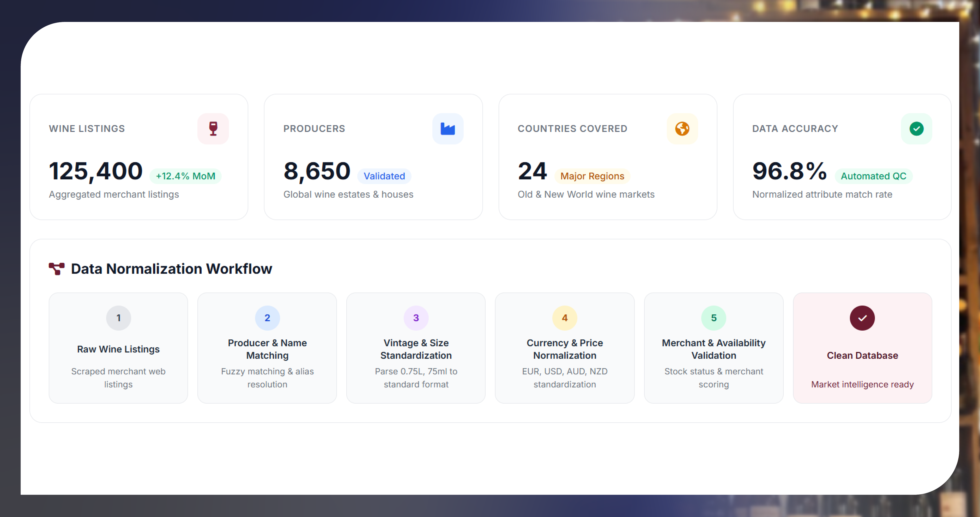Click the Major Regions badge
This screenshot has width=980, height=517.
[x=592, y=176]
